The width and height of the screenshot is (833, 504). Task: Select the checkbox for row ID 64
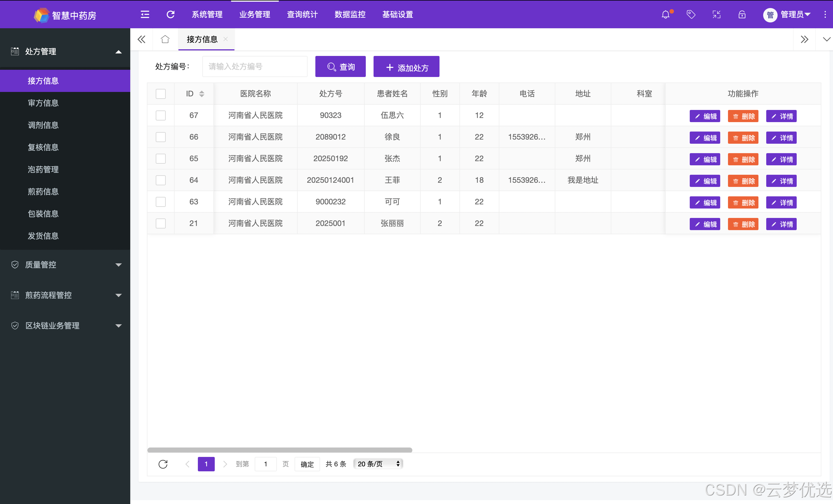(x=160, y=180)
